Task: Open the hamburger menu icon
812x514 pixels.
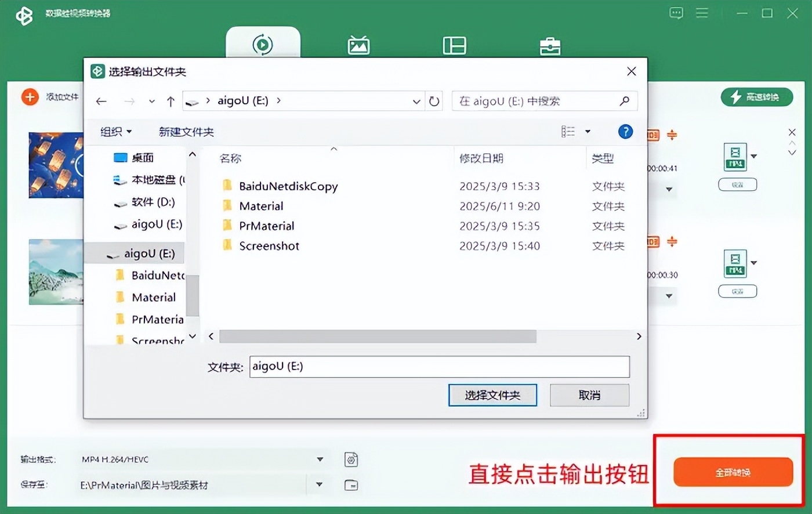Action: tap(702, 13)
